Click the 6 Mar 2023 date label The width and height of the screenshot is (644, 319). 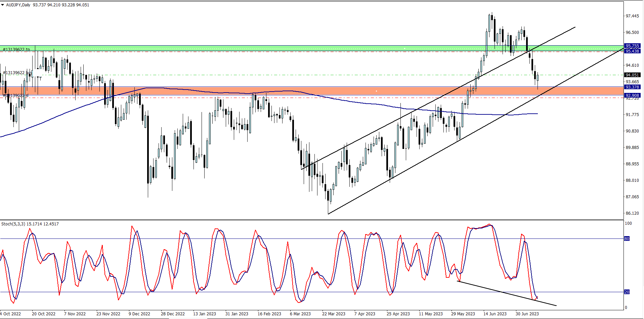click(300, 314)
